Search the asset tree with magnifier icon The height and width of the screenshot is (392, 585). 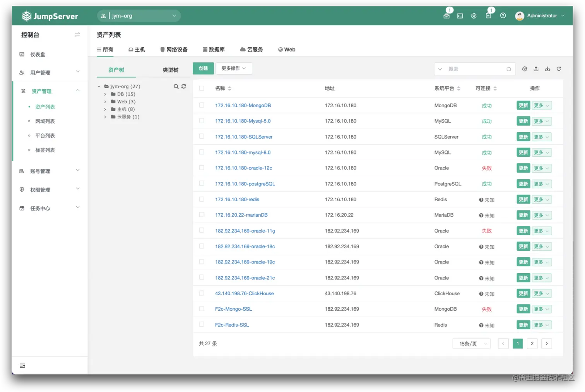[x=176, y=86]
